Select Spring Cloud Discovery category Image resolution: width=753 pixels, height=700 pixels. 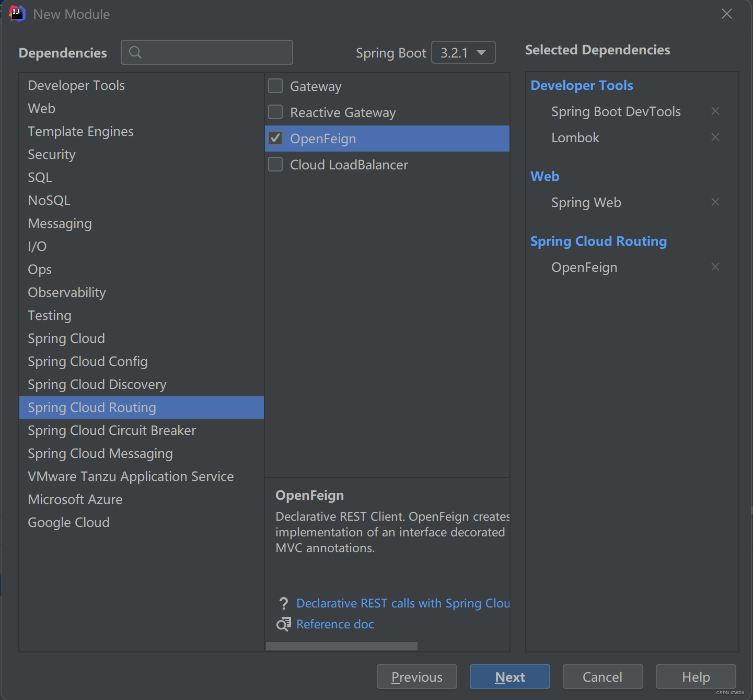coord(142,384)
